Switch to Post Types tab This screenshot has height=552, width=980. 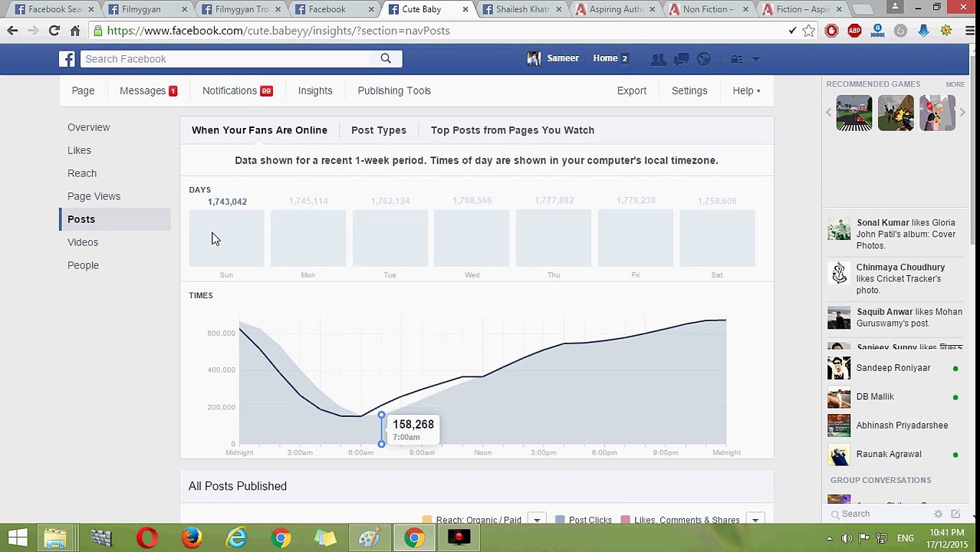pyautogui.click(x=379, y=130)
